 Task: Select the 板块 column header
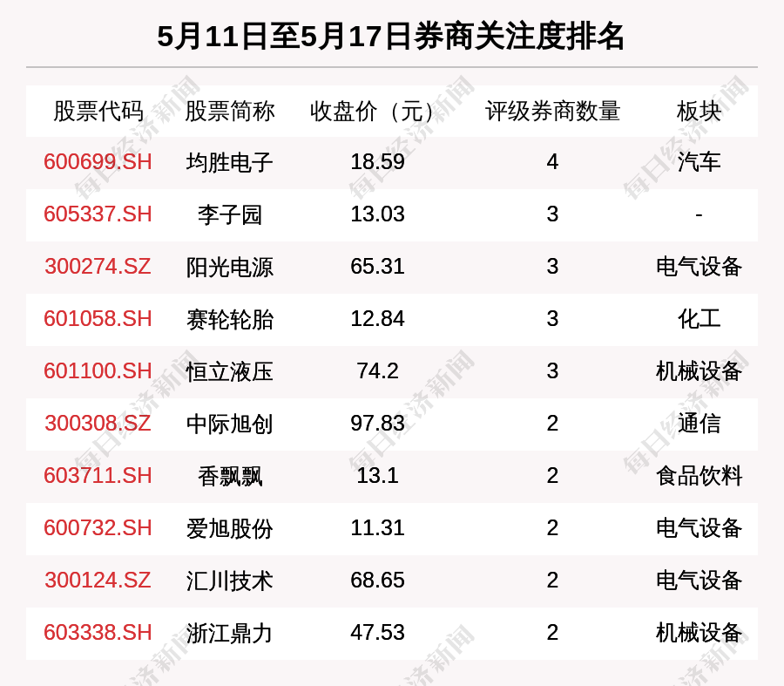[x=699, y=111]
